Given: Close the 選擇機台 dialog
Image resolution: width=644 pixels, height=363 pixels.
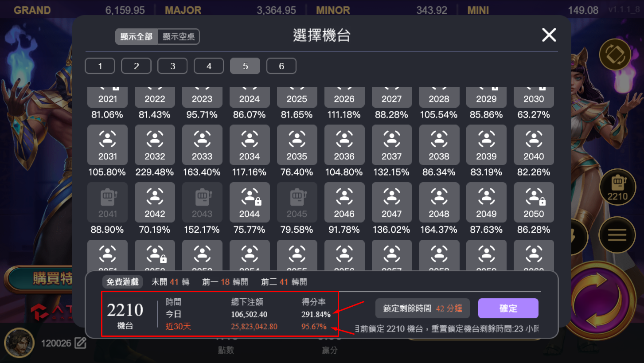Looking at the screenshot, I should 549,35.
